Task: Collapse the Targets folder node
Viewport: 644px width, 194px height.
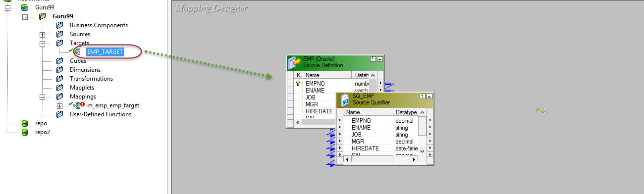Action: click(x=43, y=44)
